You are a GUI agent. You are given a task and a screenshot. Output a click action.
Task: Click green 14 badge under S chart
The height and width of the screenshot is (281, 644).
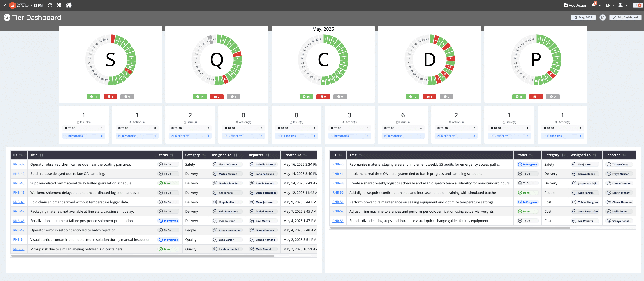(94, 97)
